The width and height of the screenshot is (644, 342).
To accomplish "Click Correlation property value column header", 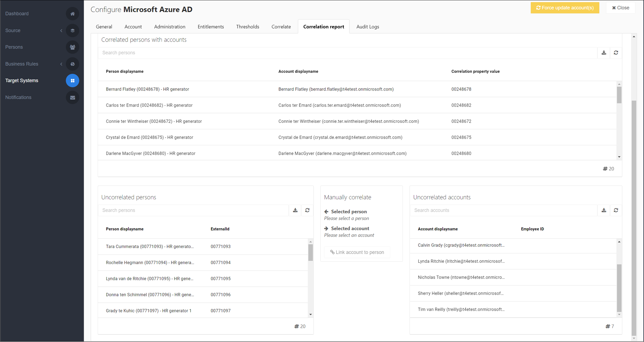I will pos(475,71).
